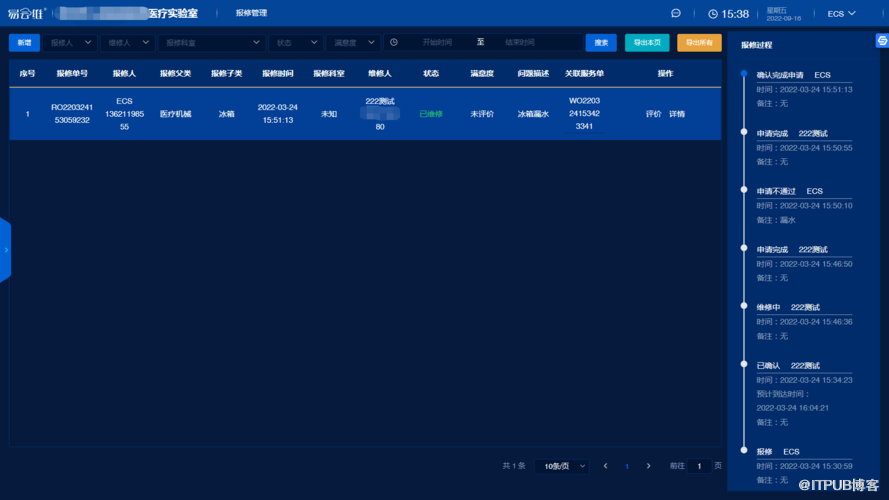Image resolution: width=889 pixels, height=500 pixels.
Task: Expand the left sidebar handle
Action: click(5, 250)
